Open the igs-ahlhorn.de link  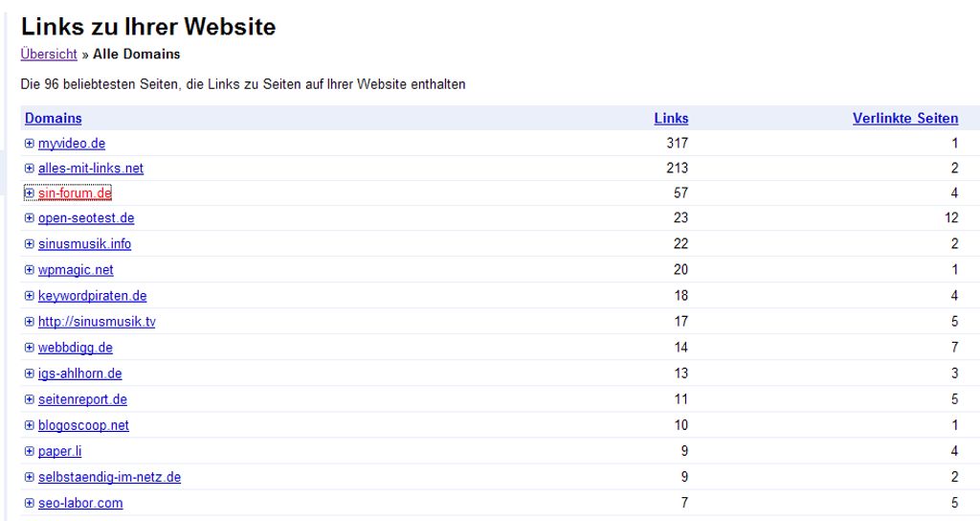click(80, 374)
